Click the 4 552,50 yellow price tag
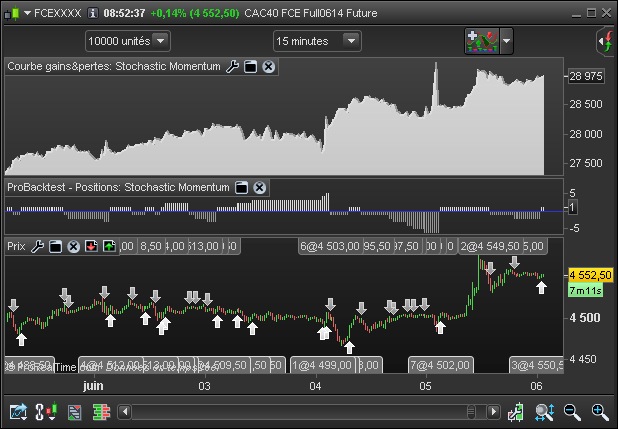 pos(590,275)
